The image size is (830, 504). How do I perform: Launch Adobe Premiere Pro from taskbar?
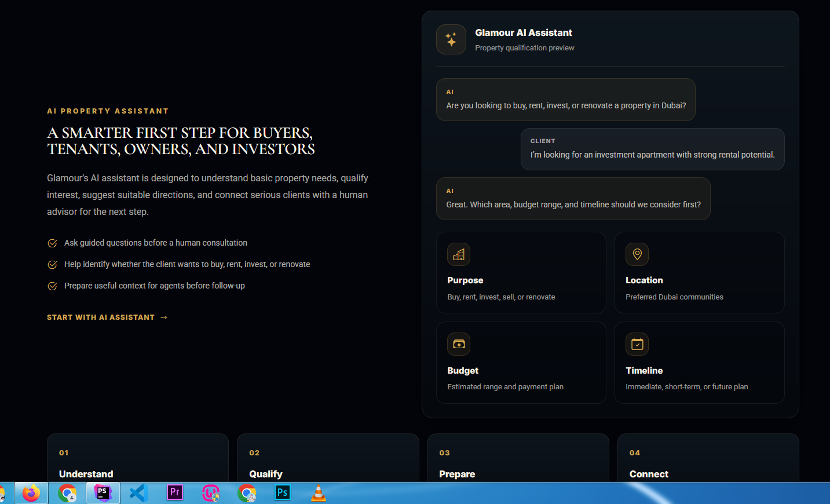(x=174, y=492)
